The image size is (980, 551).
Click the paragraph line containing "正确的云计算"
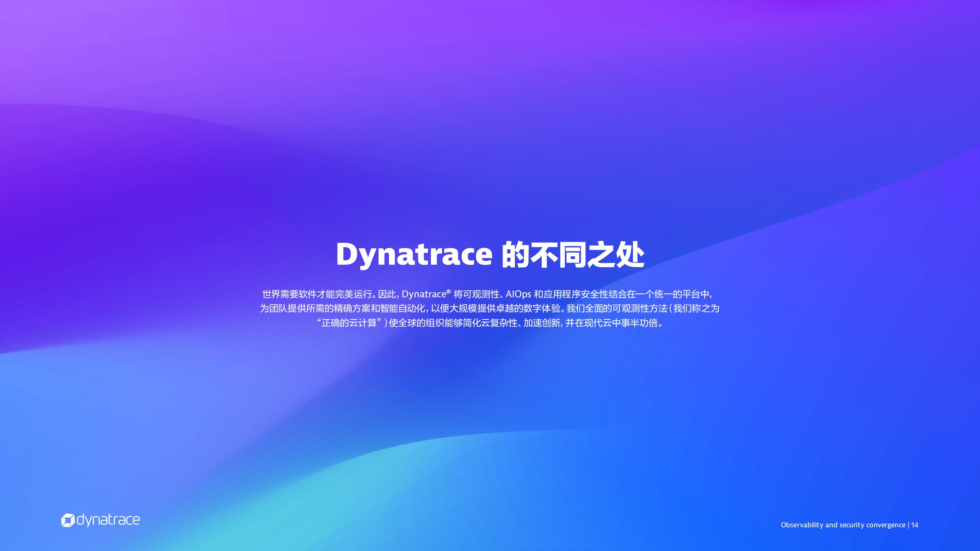(x=490, y=323)
